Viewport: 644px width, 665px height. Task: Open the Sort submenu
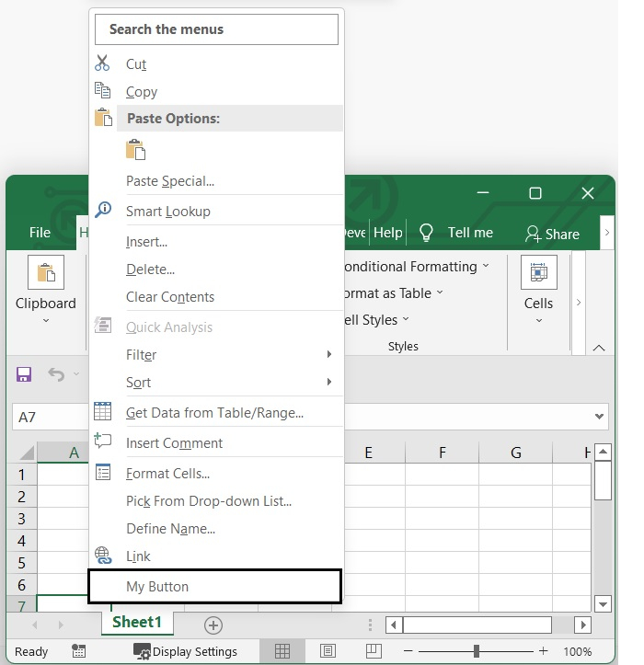point(216,382)
